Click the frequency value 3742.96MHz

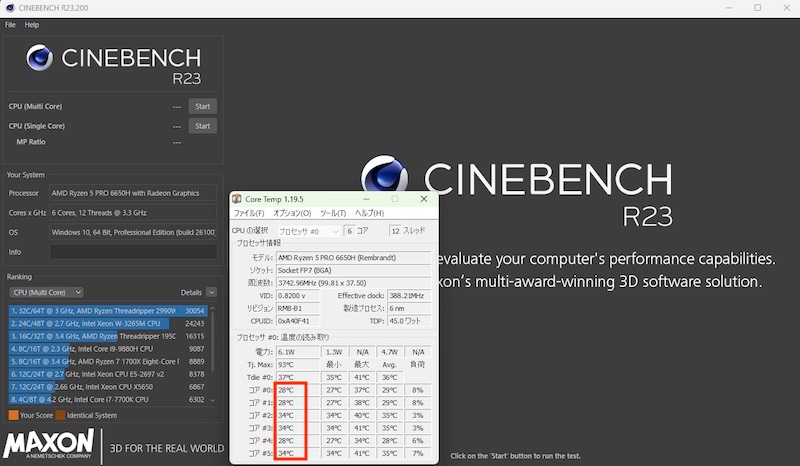pos(353,283)
